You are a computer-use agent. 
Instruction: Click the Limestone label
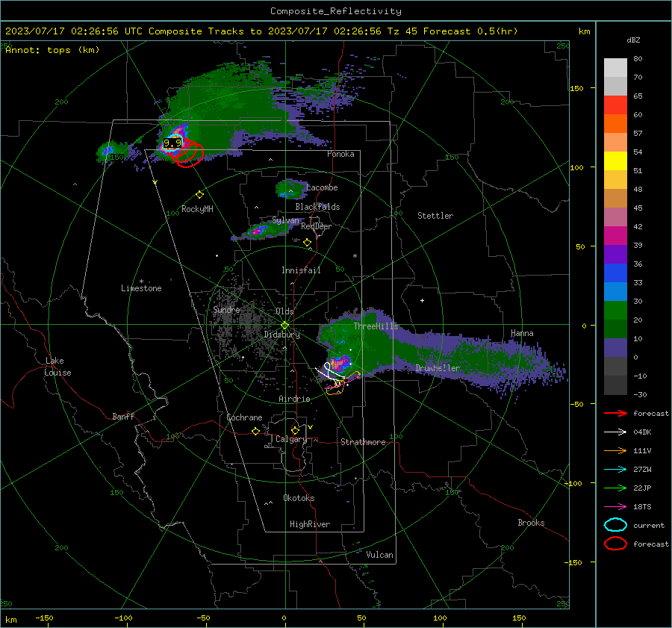click(x=141, y=288)
